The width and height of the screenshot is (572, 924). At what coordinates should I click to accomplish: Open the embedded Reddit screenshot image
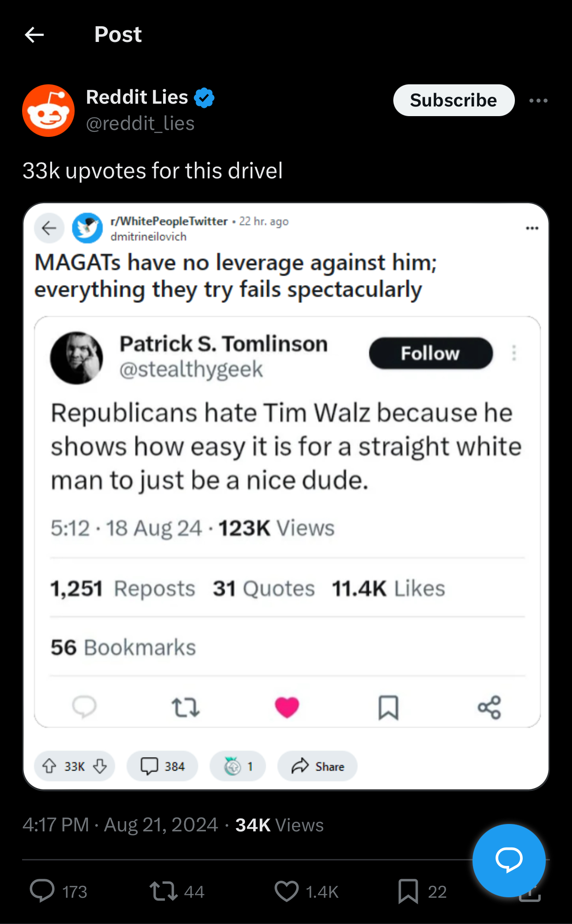[286, 496]
